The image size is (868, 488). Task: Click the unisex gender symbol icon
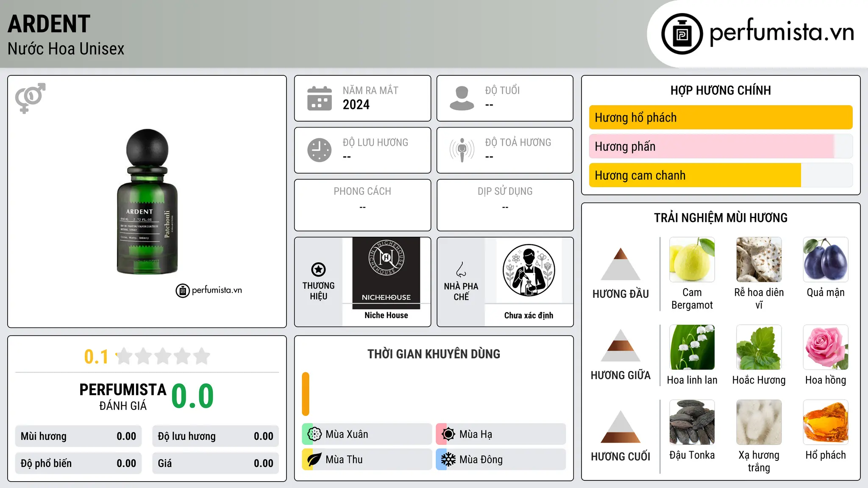click(x=30, y=98)
